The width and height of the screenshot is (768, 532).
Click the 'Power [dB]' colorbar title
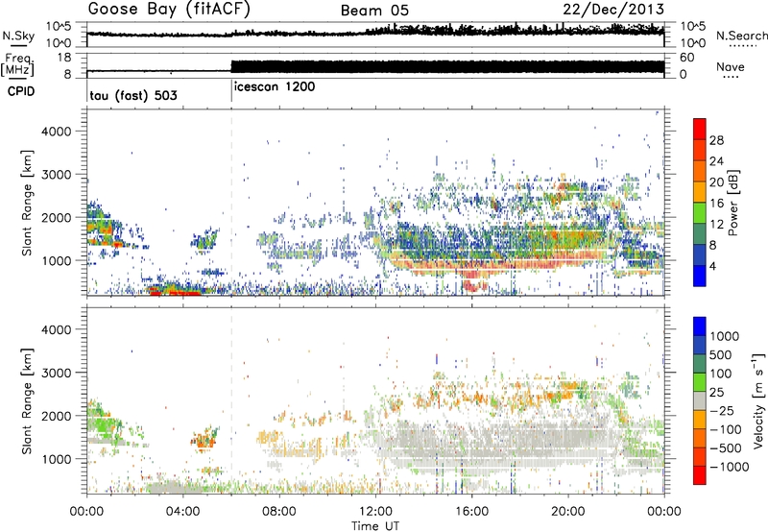[x=732, y=203]
